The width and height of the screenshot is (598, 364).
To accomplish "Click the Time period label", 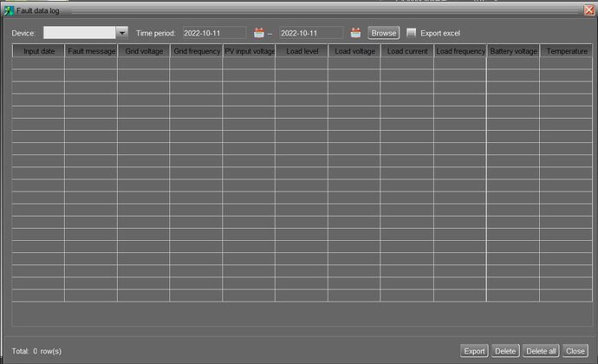I will point(156,33).
